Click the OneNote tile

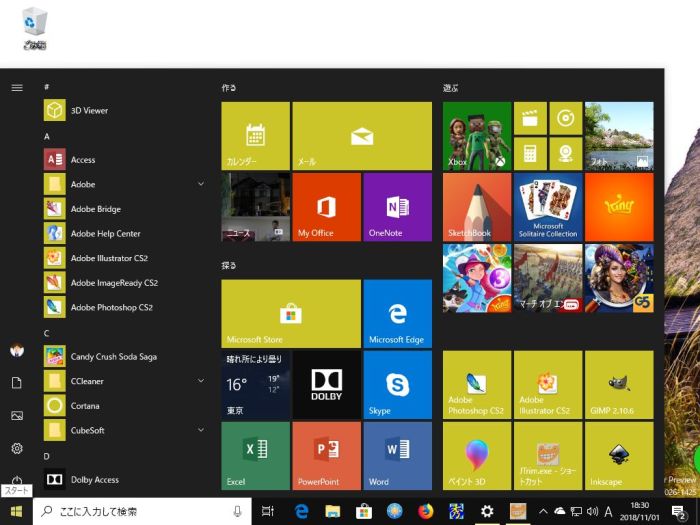point(397,207)
